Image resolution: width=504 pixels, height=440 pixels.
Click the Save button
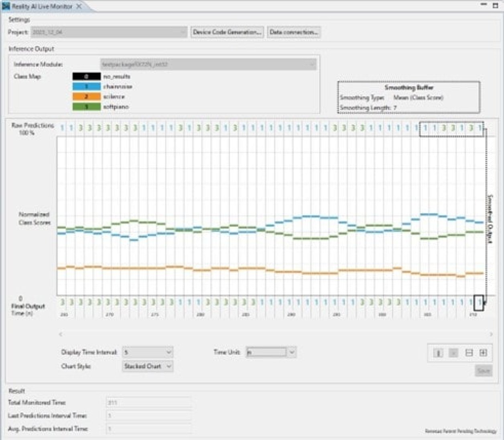pyautogui.click(x=484, y=370)
